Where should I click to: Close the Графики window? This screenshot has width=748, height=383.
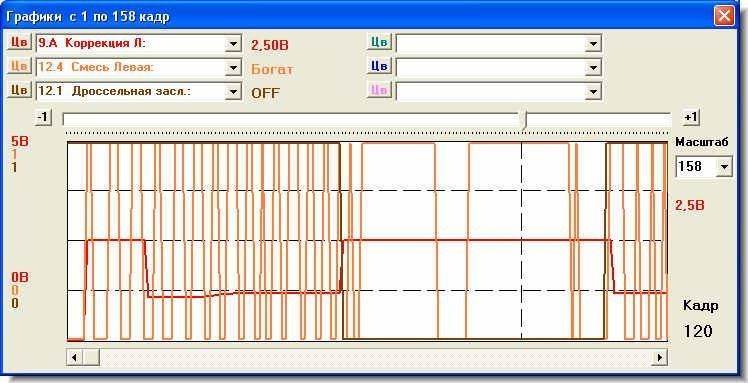[724, 17]
